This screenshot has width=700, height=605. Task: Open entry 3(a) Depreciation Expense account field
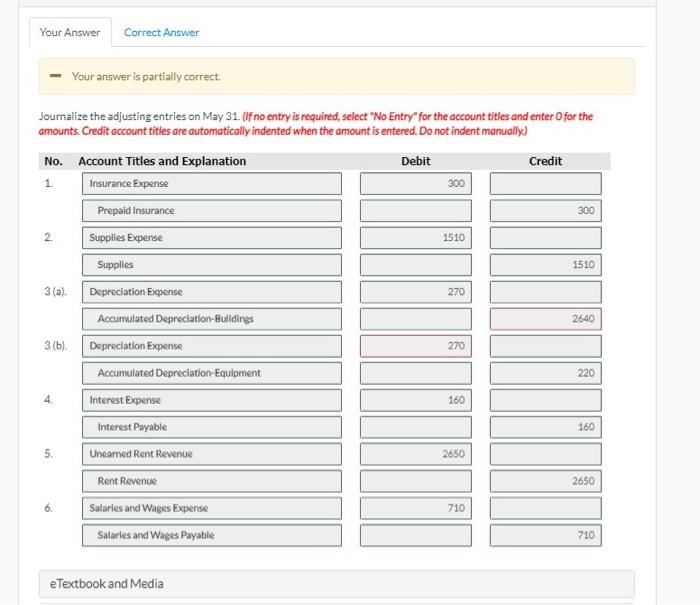(x=212, y=292)
